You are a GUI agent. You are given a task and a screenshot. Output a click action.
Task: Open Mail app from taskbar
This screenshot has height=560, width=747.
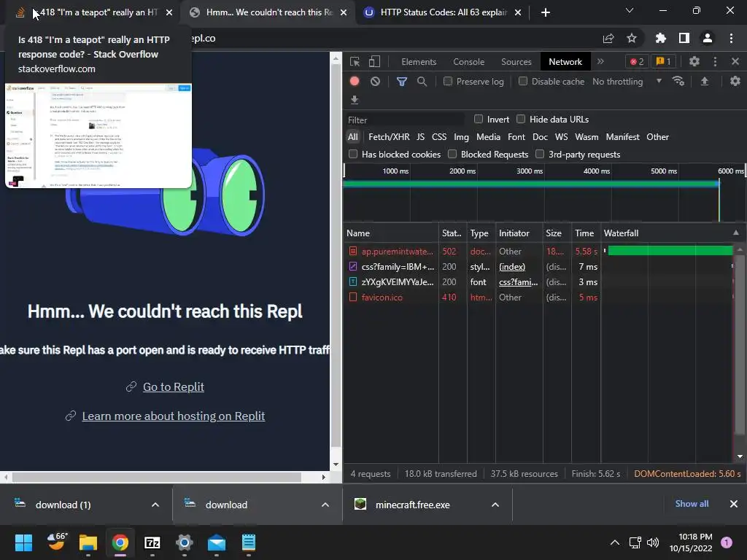tap(216, 542)
